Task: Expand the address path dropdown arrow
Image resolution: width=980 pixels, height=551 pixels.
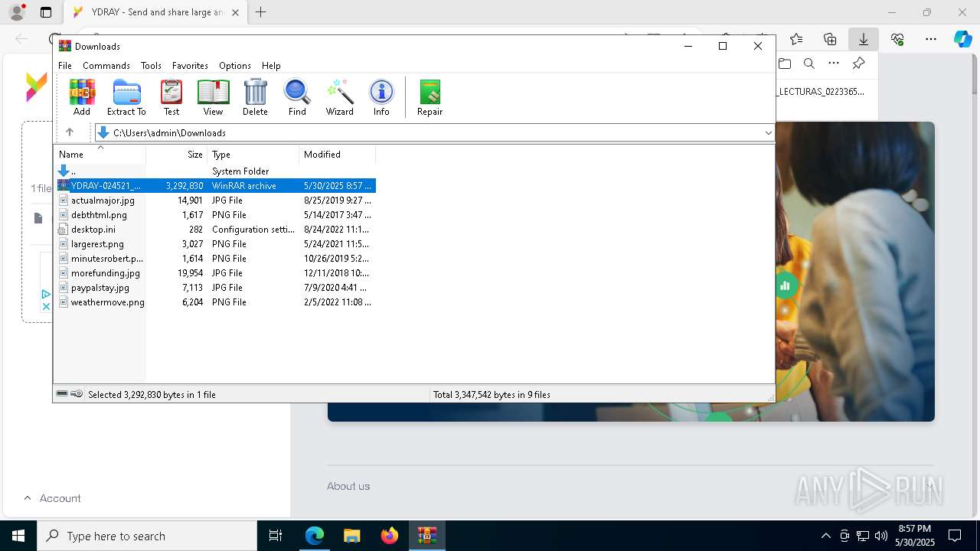Action: [768, 132]
